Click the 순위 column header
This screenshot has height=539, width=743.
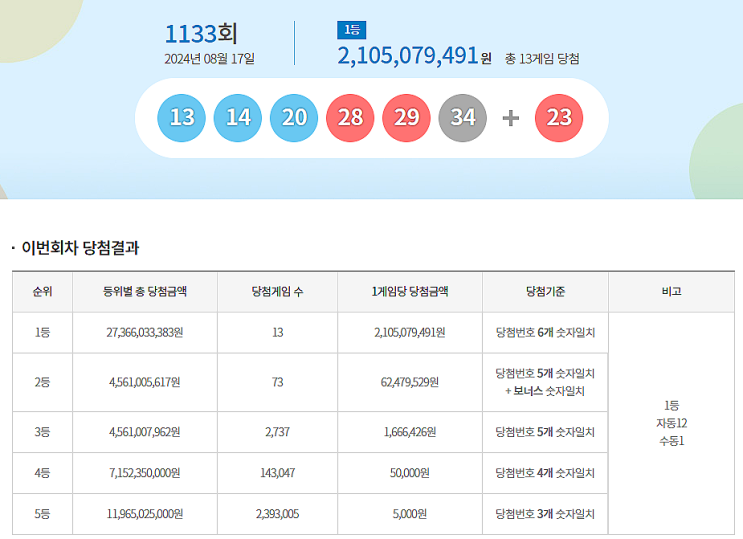tap(42, 292)
